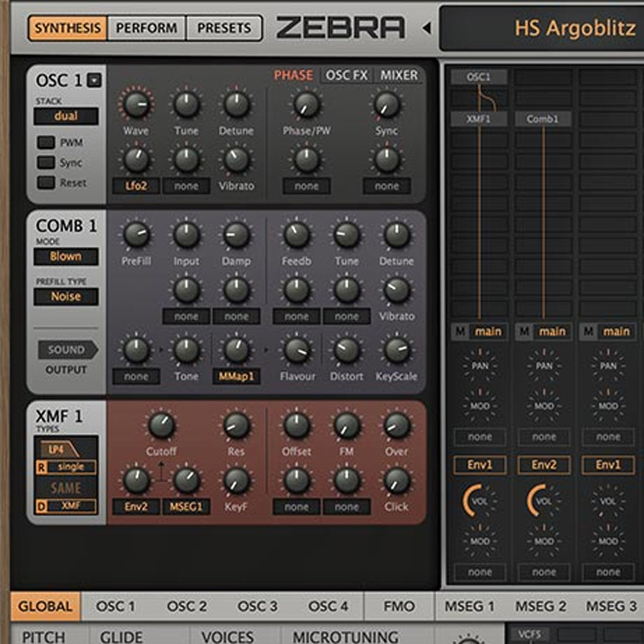Open the OSC 1 Stack dual dropdown
This screenshot has height=644, width=644.
click(x=66, y=116)
